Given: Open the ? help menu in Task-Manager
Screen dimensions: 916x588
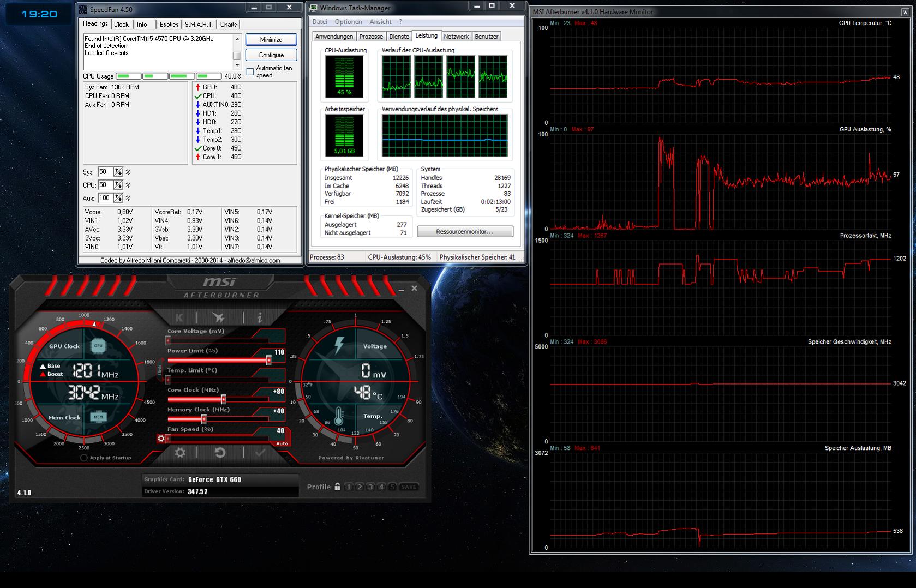Looking at the screenshot, I should [400, 22].
